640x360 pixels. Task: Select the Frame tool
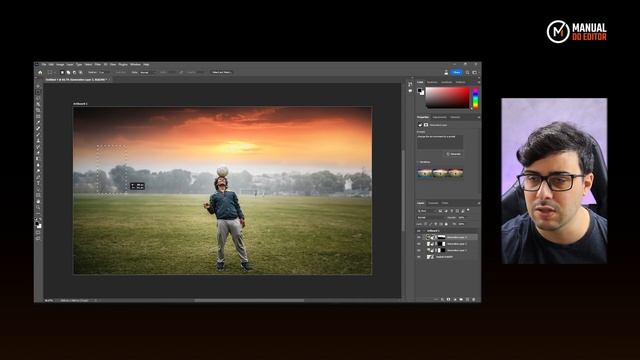click(38, 116)
